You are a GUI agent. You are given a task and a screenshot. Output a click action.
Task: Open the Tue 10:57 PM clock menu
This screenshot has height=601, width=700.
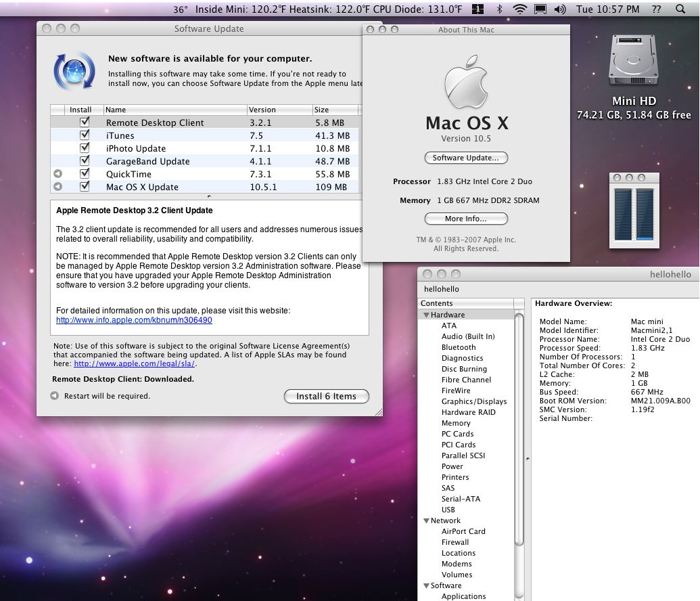click(x=607, y=9)
